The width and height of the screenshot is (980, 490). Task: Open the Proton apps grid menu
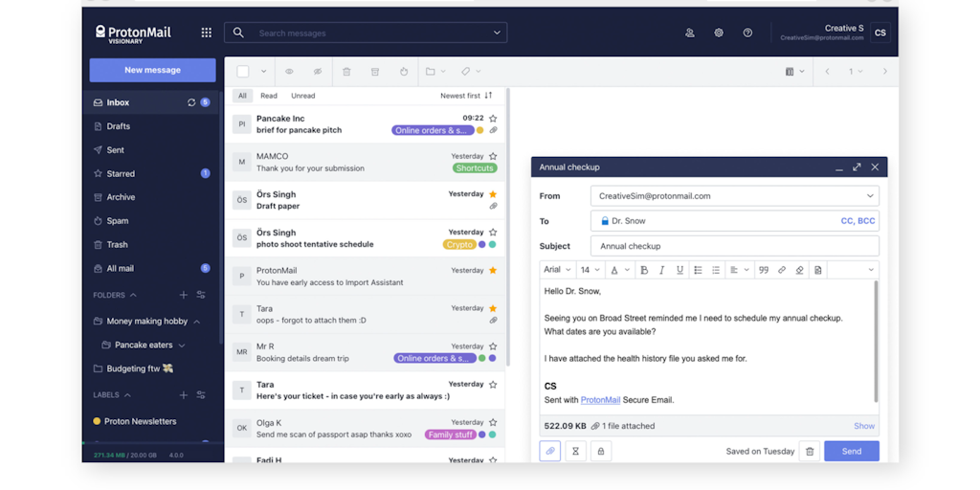[207, 33]
